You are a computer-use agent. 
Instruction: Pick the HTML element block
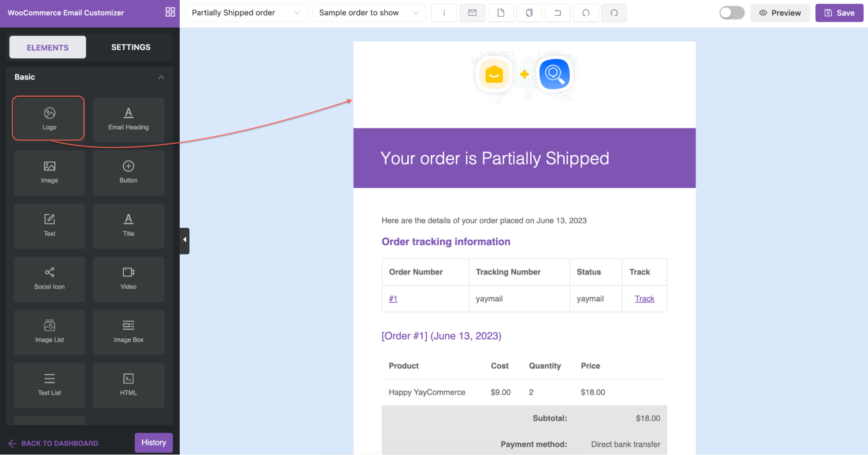click(129, 385)
